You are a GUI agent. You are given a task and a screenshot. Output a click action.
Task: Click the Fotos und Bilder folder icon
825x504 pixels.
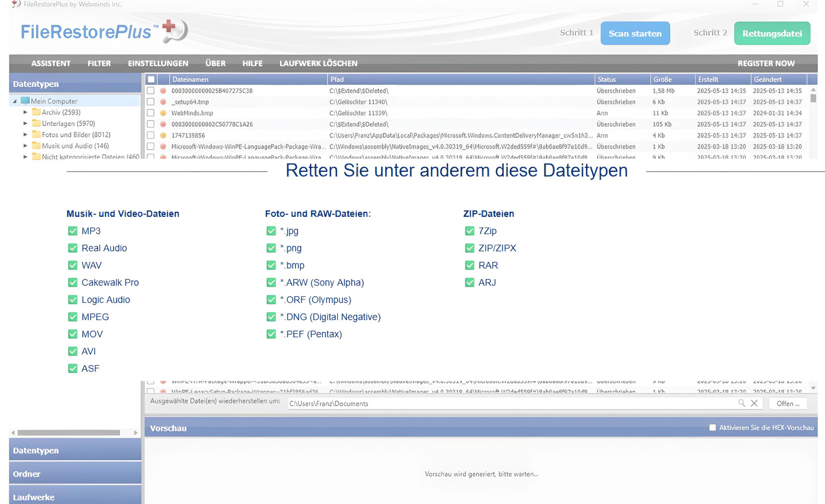(x=36, y=134)
